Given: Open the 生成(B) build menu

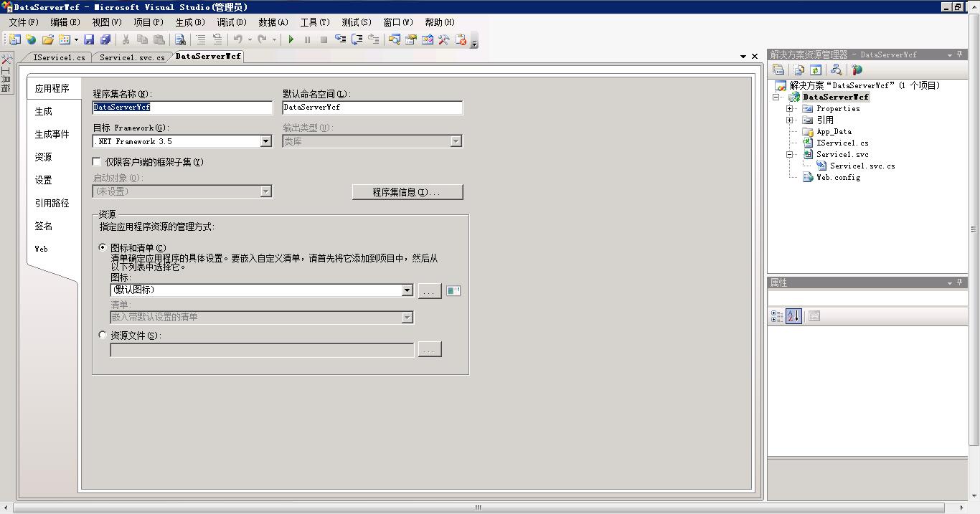Looking at the screenshot, I should (190, 22).
